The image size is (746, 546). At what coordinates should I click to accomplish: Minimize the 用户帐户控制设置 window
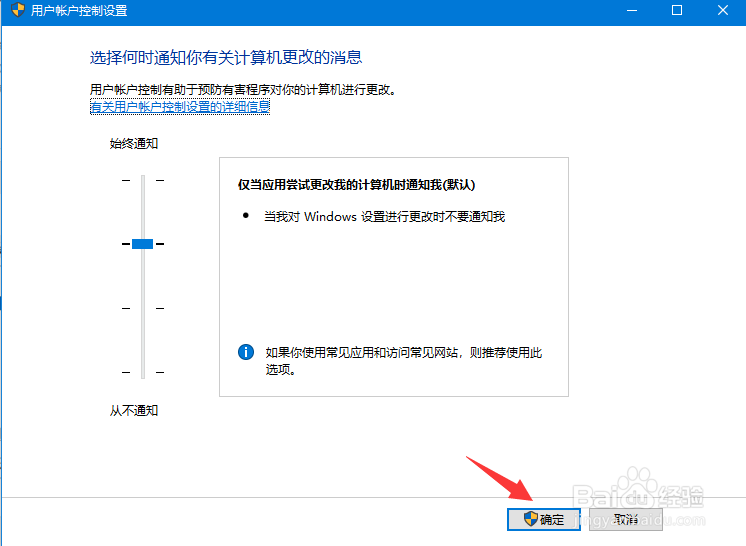pos(632,10)
